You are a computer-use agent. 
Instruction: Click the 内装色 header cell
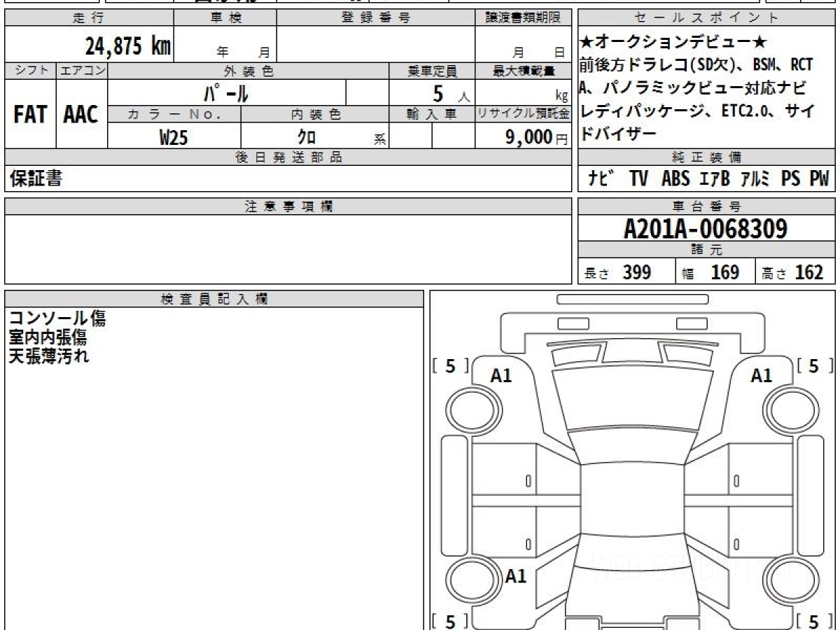point(315,114)
